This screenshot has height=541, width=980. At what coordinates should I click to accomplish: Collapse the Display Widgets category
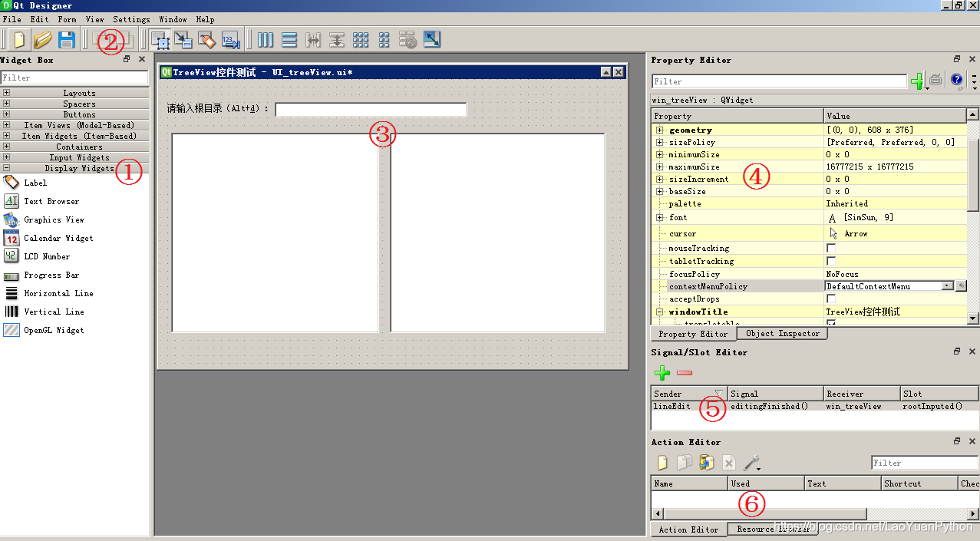(x=7, y=168)
